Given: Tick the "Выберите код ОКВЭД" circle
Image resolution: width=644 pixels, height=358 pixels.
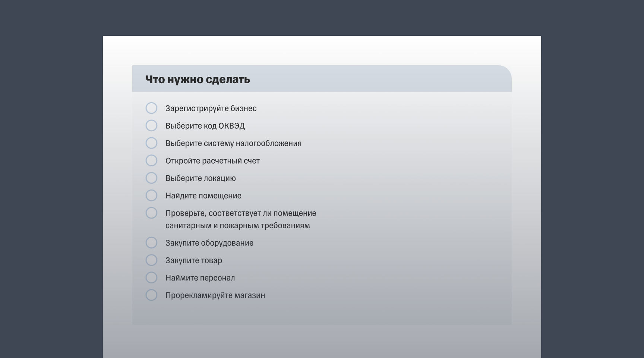Looking at the screenshot, I should tap(151, 126).
